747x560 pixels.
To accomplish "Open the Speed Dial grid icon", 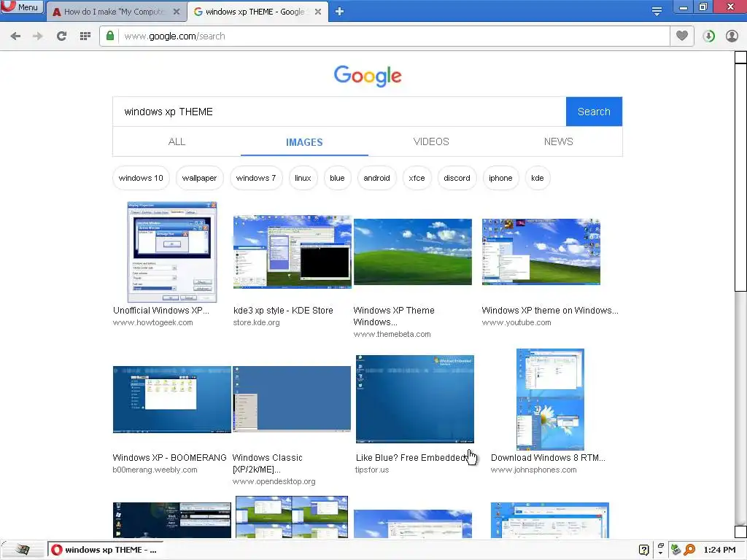I will [x=85, y=36].
